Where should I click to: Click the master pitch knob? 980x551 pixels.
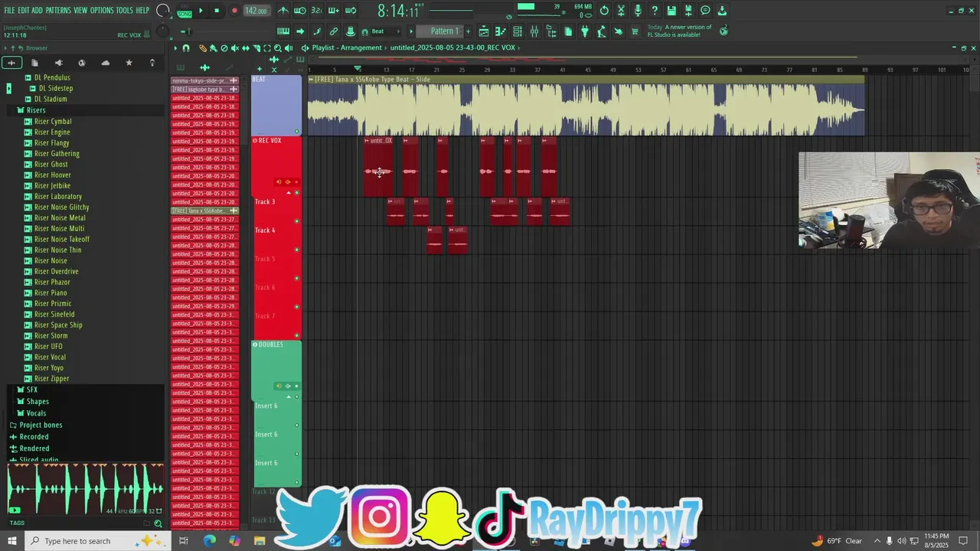click(x=163, y=31)
